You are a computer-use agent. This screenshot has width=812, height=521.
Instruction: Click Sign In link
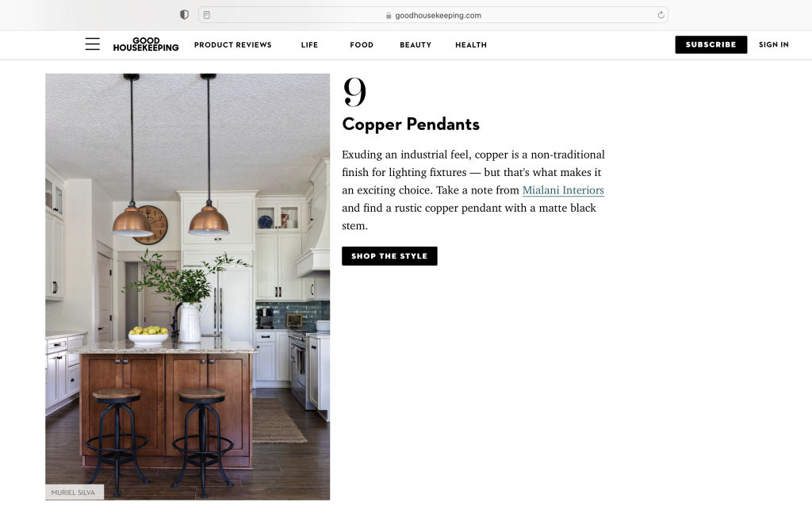774,44
